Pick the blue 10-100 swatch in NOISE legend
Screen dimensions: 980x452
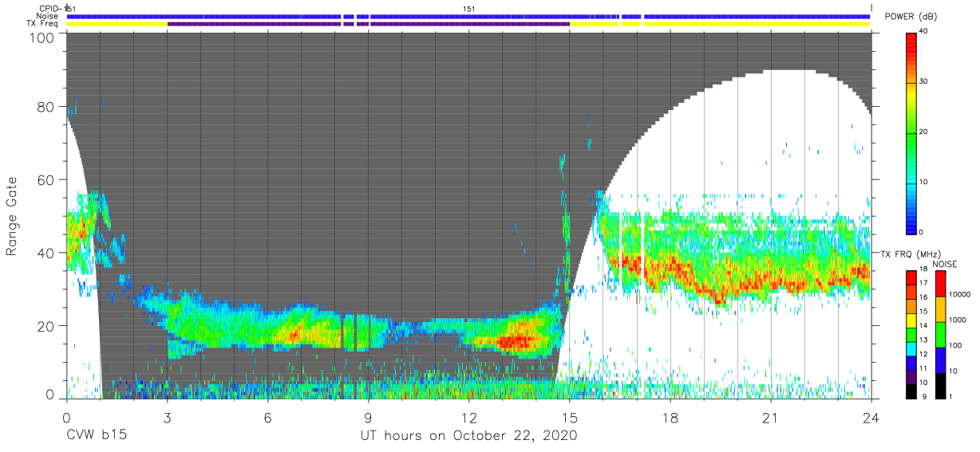(940, 360)
